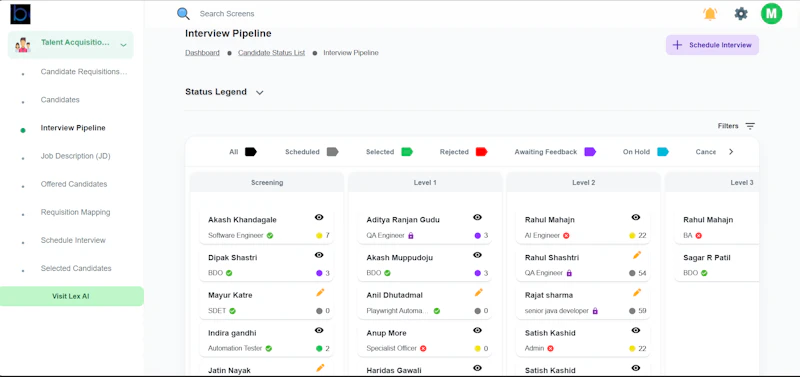Open Job Description (JD) sidebar item

[x=76, y=156]
